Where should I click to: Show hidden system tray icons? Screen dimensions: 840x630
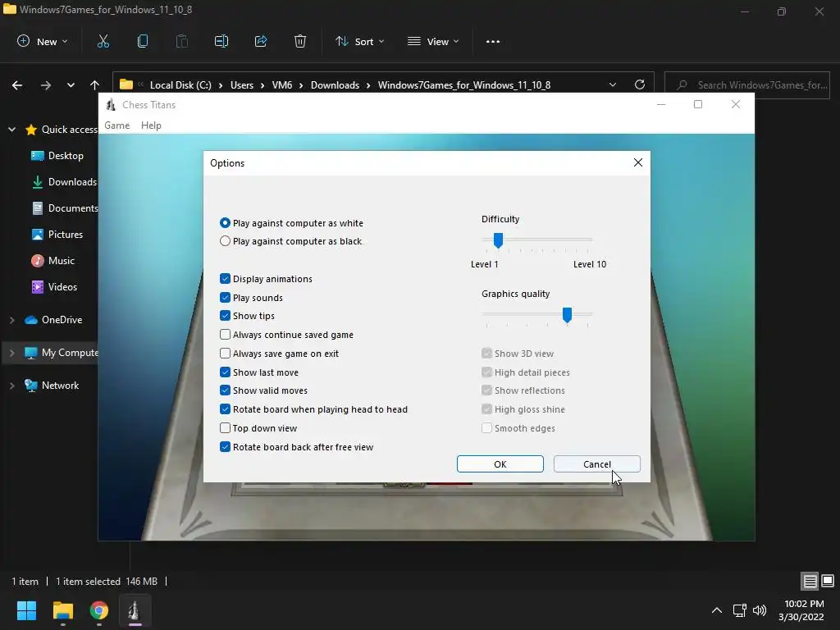(x=717, y=610)
